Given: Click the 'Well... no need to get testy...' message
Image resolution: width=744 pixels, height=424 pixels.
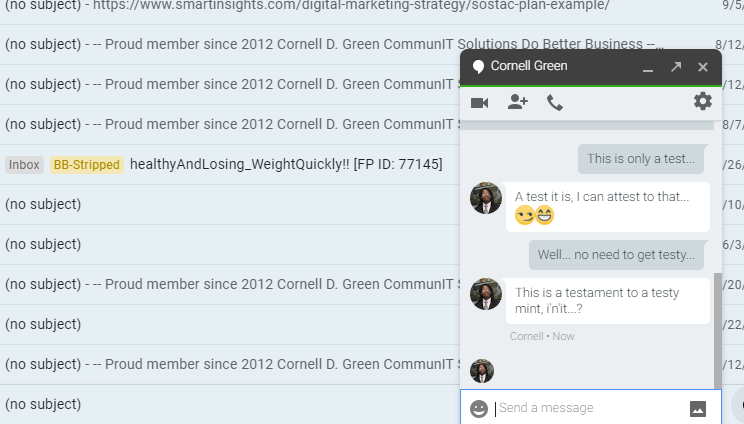Looking at the screenshot, I should [x=616, y=255].
